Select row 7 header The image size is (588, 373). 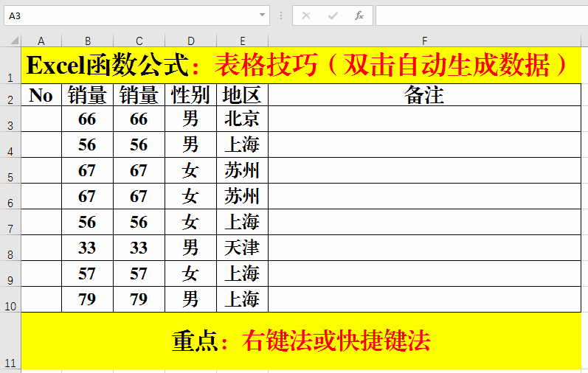(10, 223)
